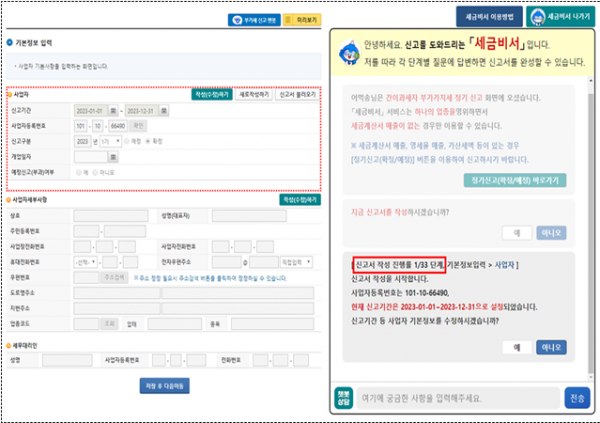Open the 1기 period dropdown

[x=109, y=142]
